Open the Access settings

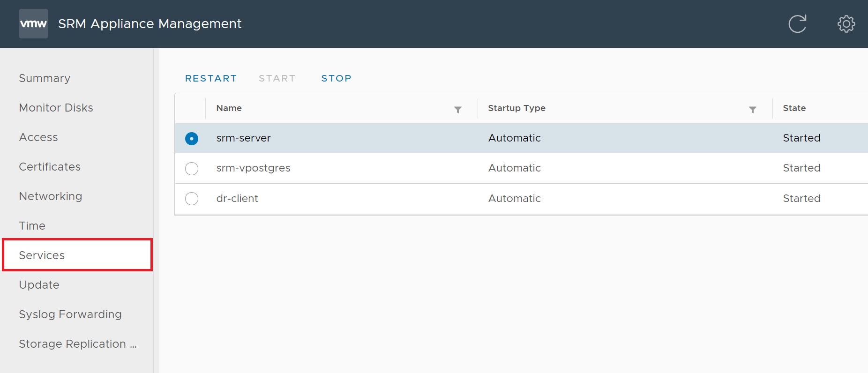[38, 137]
